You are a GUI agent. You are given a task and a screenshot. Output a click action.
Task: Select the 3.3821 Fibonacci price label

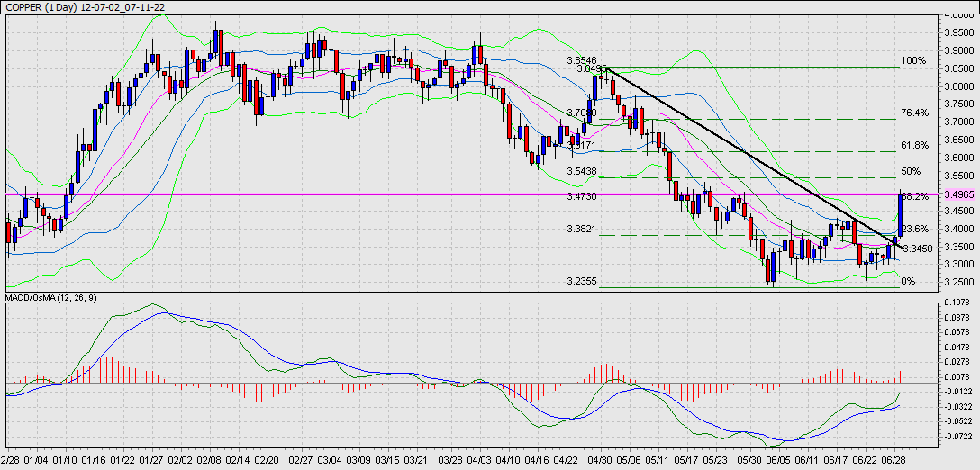(x=582, y=229)
